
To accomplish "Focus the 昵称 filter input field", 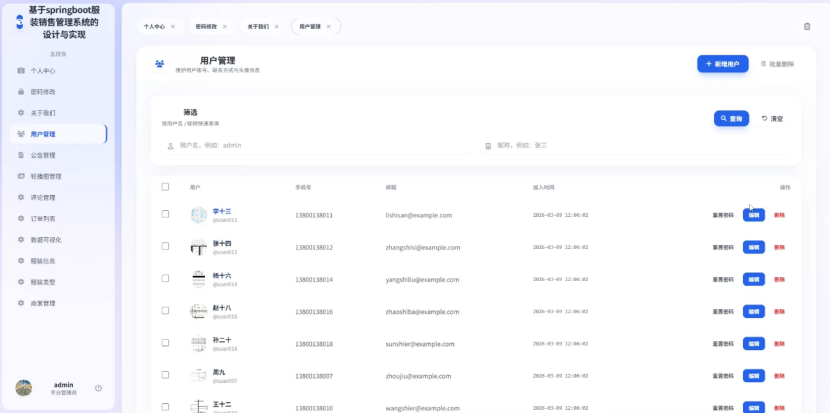I will click(x=635, y=146).
